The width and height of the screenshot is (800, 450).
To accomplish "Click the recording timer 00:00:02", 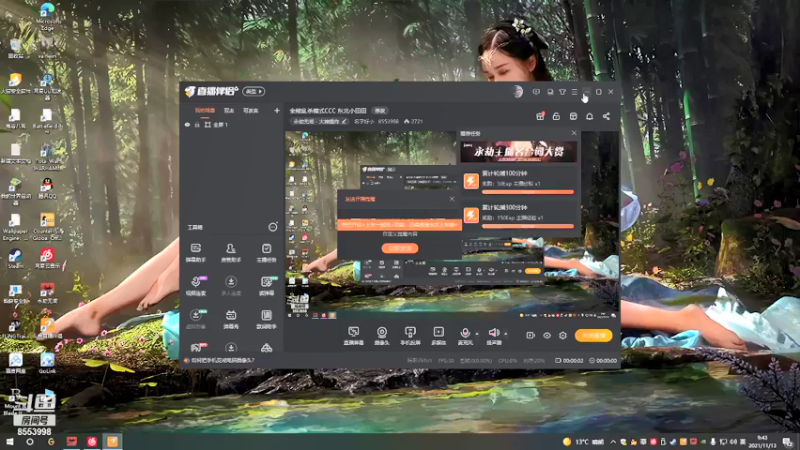I will click(x=569, y=360).
